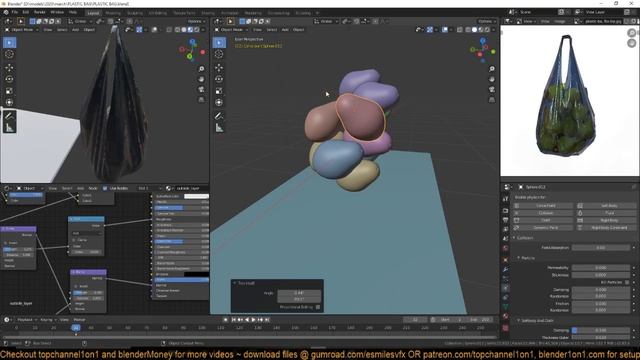Open the Physics properties tab icon

[x=506, y=288]
